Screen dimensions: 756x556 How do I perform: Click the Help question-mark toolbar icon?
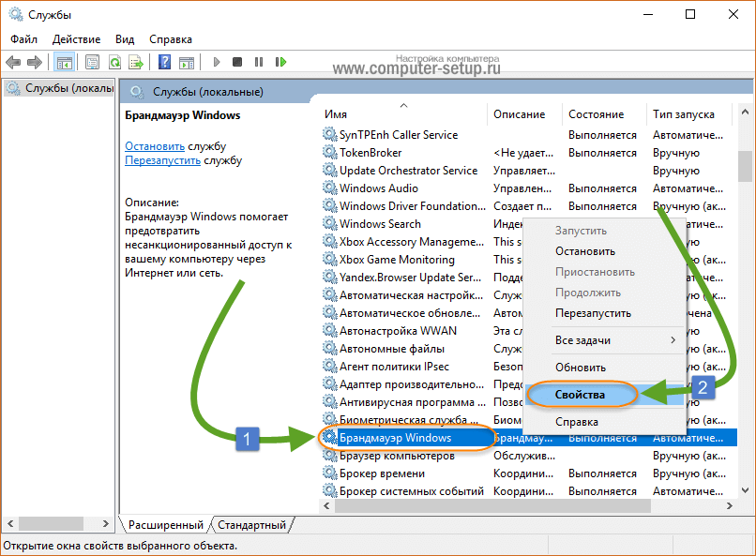click(x=164, y=62)
